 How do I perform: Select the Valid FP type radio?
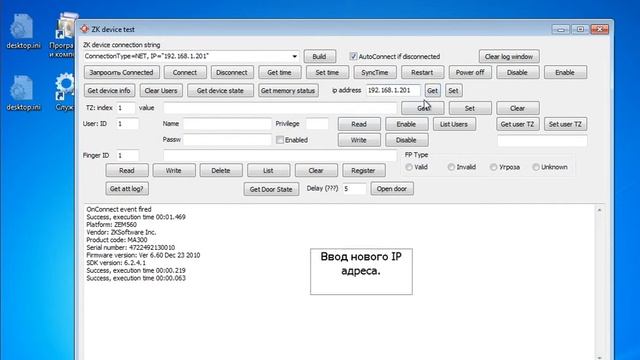(x=409, y=167)
